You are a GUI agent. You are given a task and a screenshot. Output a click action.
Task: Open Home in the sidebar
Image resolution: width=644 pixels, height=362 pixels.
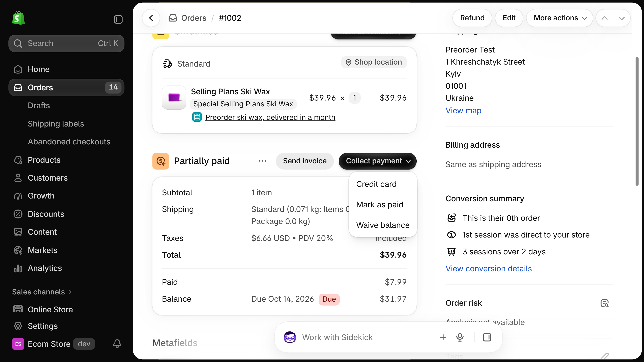pyautogui.click(x=66, y=69)
